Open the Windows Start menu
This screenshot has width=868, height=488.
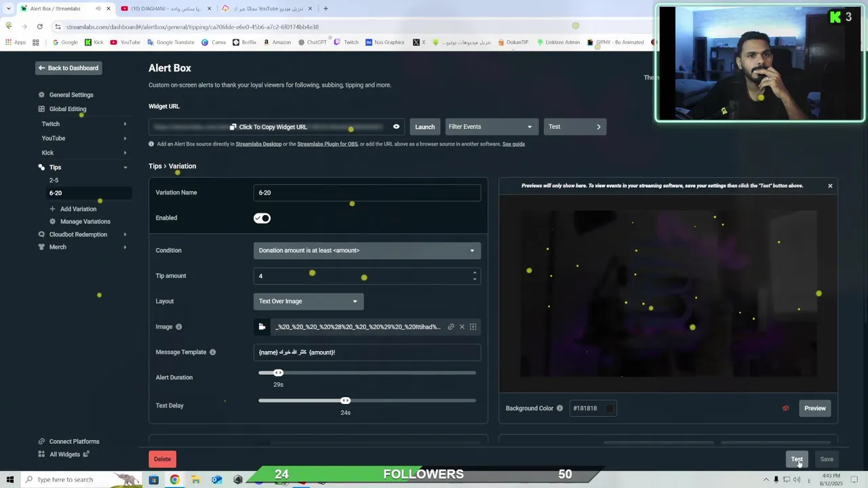pyautogui.click(x=10, y=480)
